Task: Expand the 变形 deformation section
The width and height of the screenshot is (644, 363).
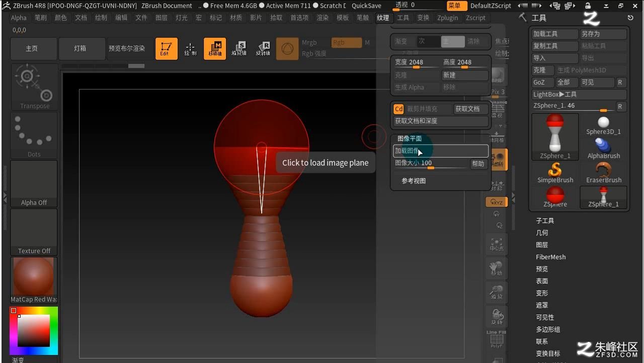Action: [x=542, y=293]
